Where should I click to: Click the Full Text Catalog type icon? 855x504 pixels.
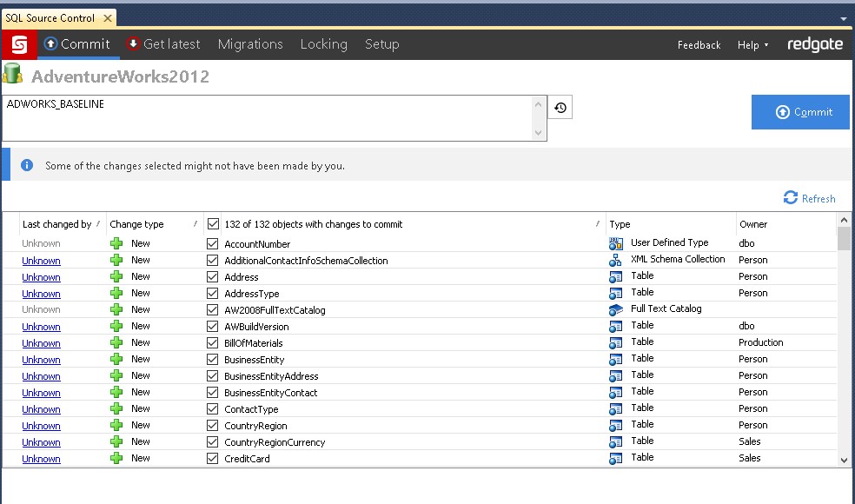coord(616,309)
